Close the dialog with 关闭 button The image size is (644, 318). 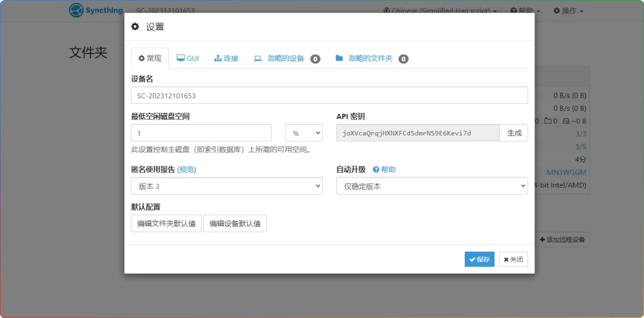pyautogui.click(x=513, y=259)
